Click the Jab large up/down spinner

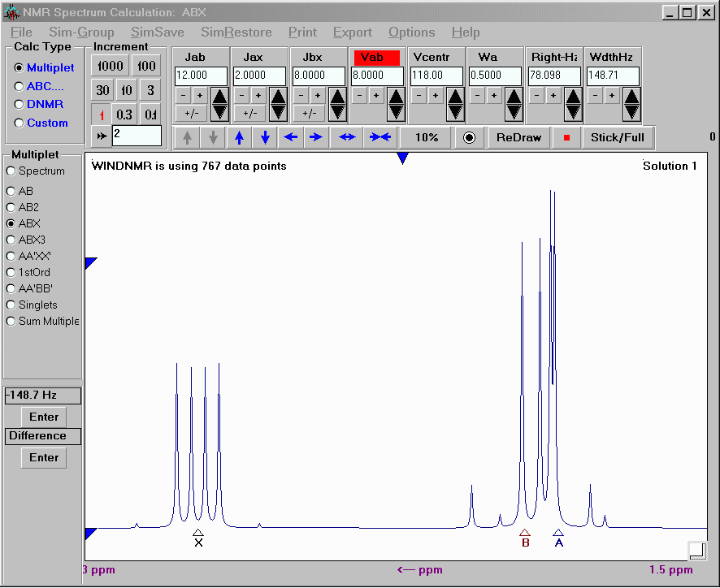click(x=219, y=104)
